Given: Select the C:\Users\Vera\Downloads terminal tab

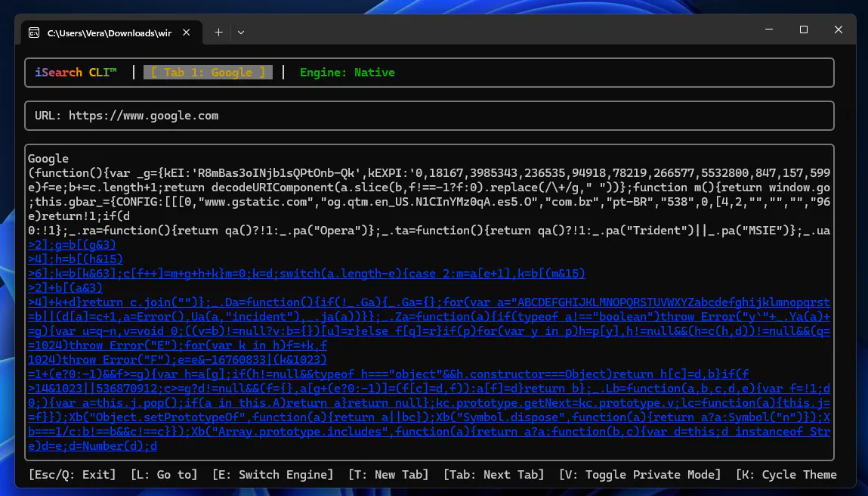Looking at the screenshot, I should [111, 33].
